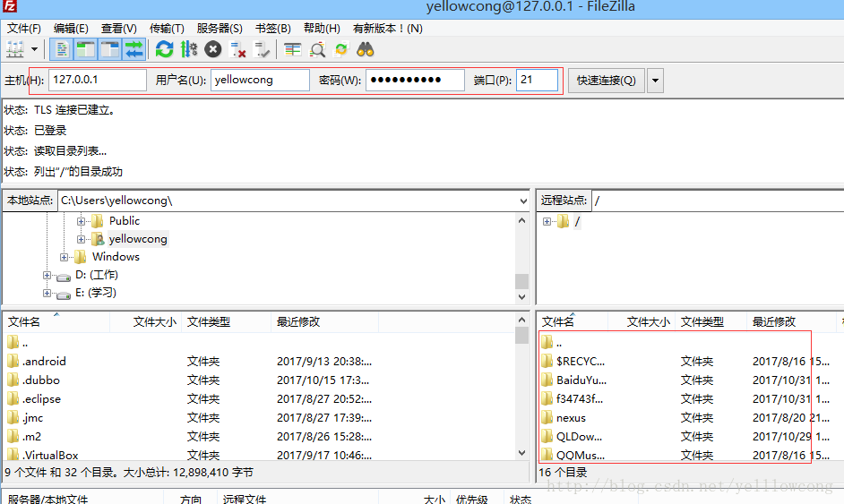
Task: Select the yellowcong folder in local tree
Action: (138, 239)
